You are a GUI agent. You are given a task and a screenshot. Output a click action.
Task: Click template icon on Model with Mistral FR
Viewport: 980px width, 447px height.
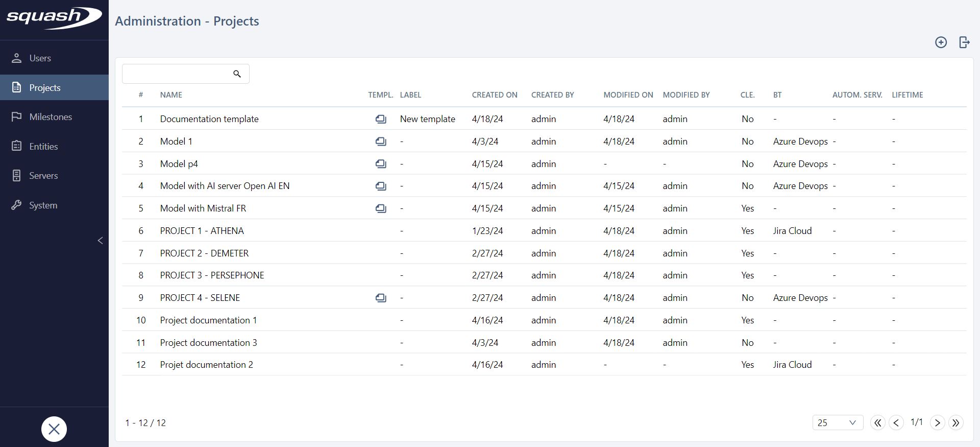tap(381, 208)
